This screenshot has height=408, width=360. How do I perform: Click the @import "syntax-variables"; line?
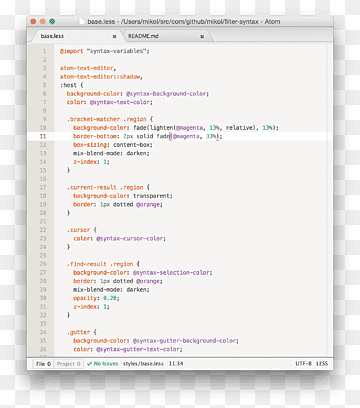click(x=105, y=51)
